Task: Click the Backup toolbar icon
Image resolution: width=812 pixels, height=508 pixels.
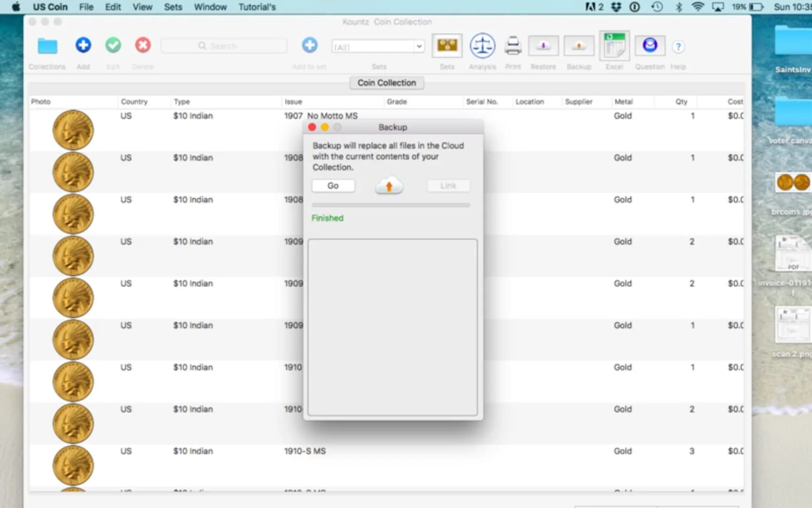Action: point(578,46)
